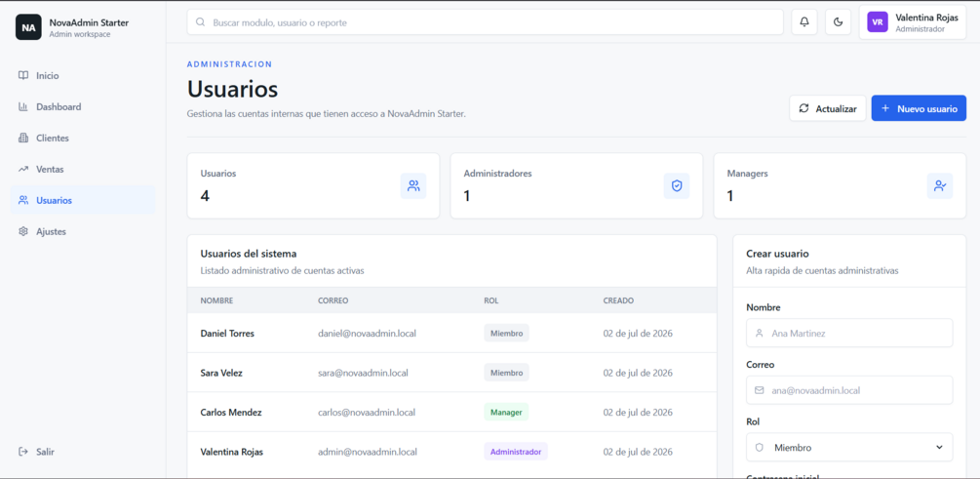Click the Crear usuario panel title
Image resolution: width=980 pixels, height=479 pixels.
click(x=777, y=254)
